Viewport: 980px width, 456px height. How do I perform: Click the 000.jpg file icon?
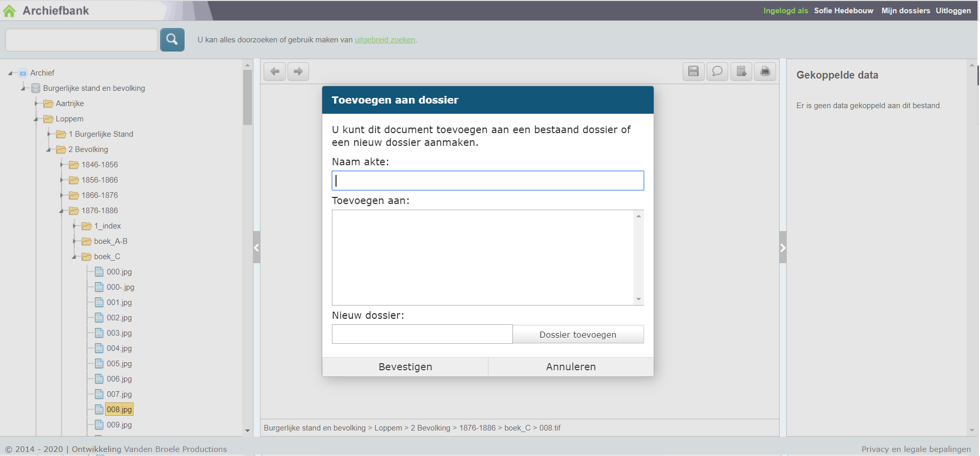pos(99,272)
